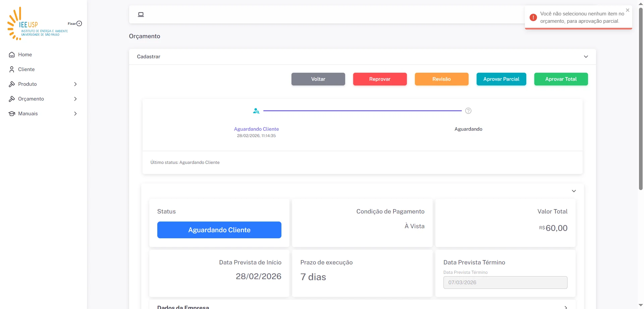The height and width of the screenshot is (309, 644).
Task: Select the Aguardando step label
Action: (469, 129)
